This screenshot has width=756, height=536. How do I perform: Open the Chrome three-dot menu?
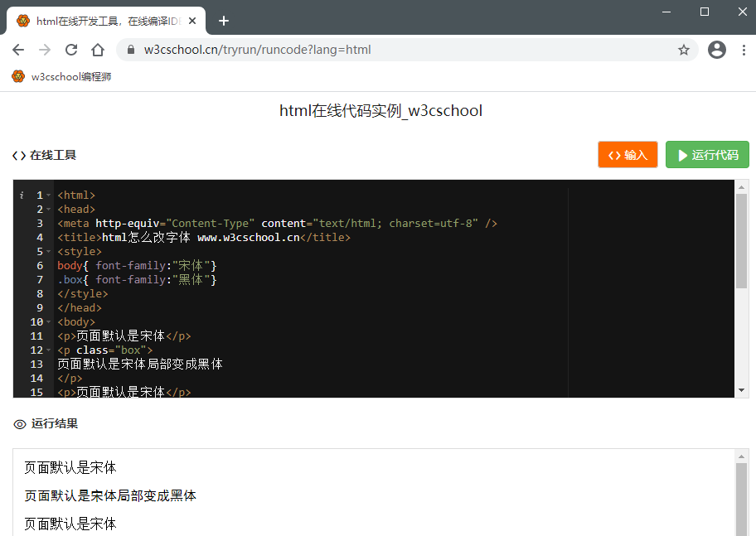click(x=742, y=50)
